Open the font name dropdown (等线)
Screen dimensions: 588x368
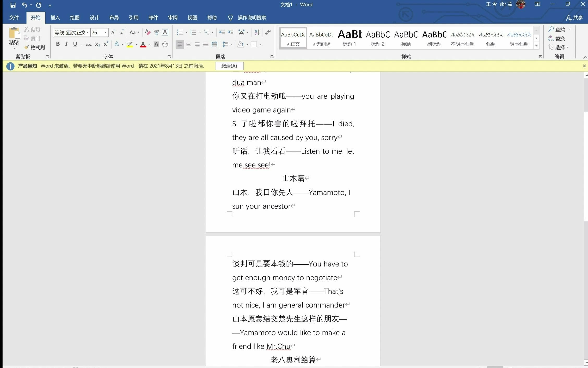(x=88, y=32)
